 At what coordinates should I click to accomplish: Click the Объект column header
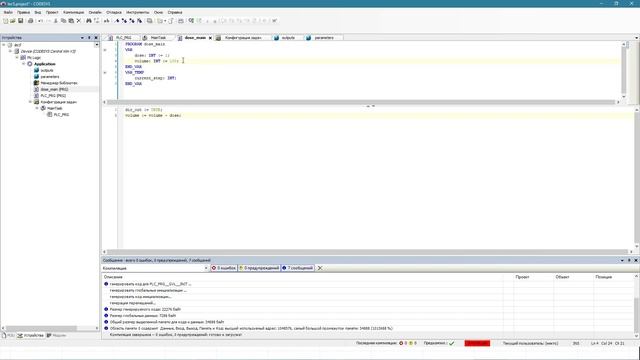[562, 277]
